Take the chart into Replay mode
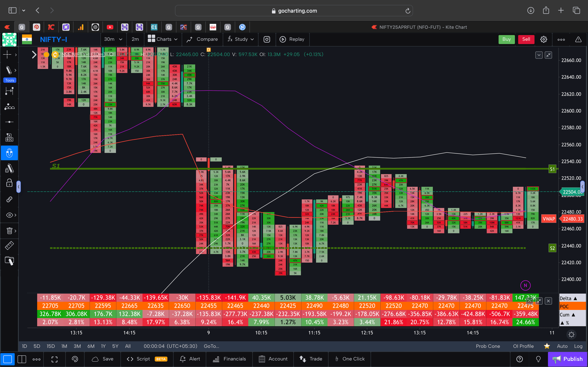Viewport: 588px width, 367px height. 292,39
